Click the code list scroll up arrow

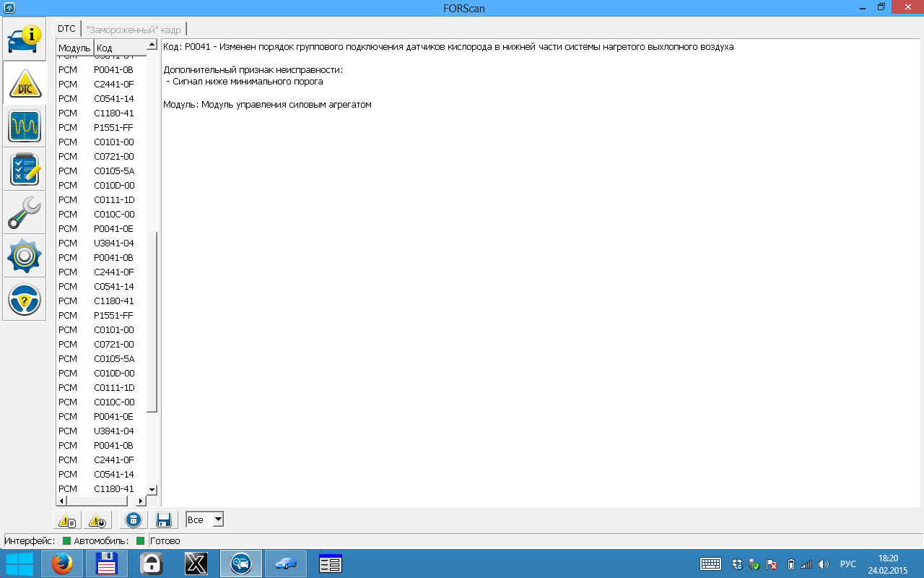[152, 45]
